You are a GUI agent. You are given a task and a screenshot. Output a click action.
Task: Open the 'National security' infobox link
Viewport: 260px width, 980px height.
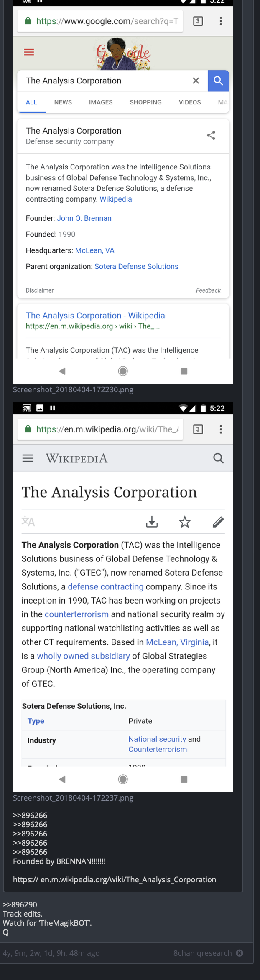coord(157,739)
